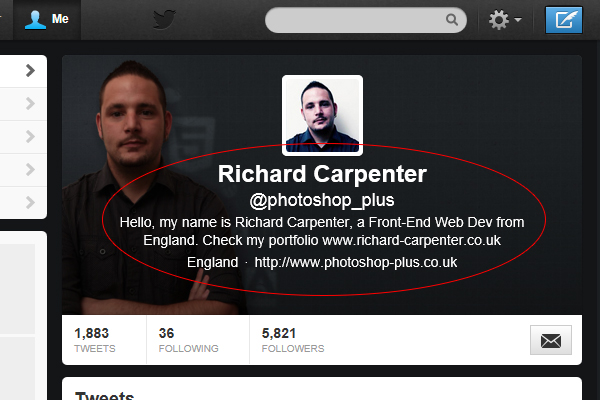Click the @photoshop_plus username
600x400 pixels.
(322, 200)
